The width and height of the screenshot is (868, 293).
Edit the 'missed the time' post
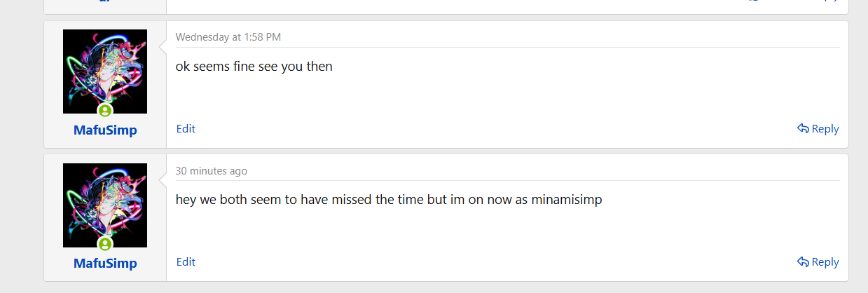click(186, 262)
